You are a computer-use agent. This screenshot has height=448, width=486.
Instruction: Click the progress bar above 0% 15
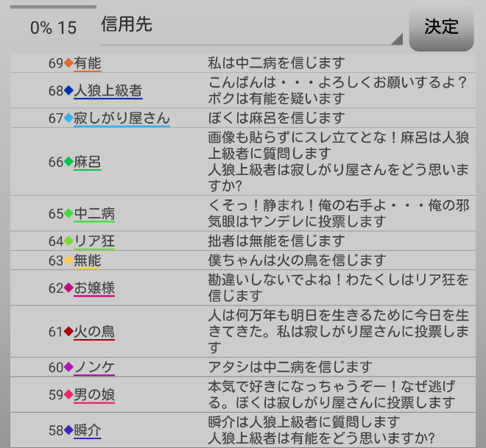click(53, 7)
